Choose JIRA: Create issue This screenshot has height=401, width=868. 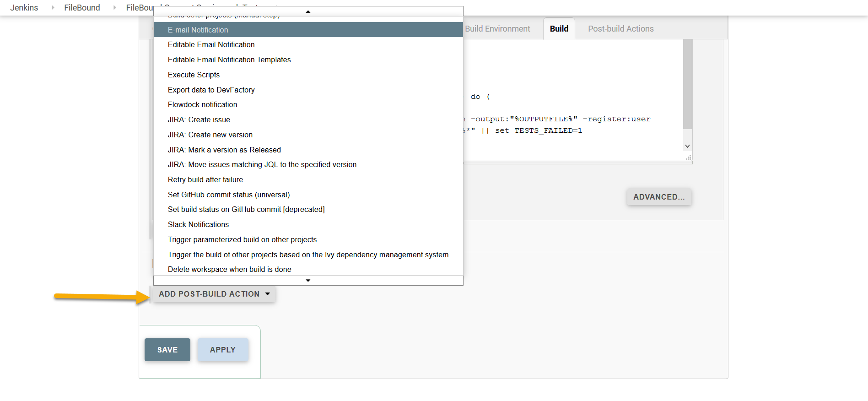click(x=308, y=119)
